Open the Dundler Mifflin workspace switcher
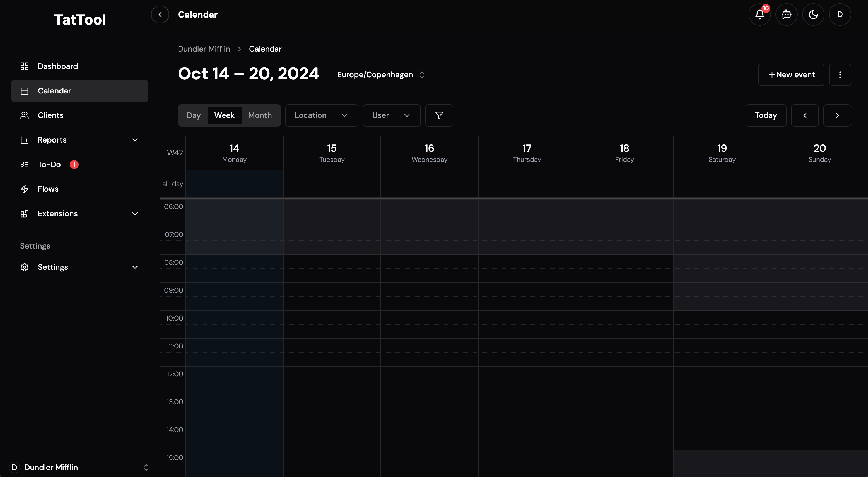 coord(79,467)
